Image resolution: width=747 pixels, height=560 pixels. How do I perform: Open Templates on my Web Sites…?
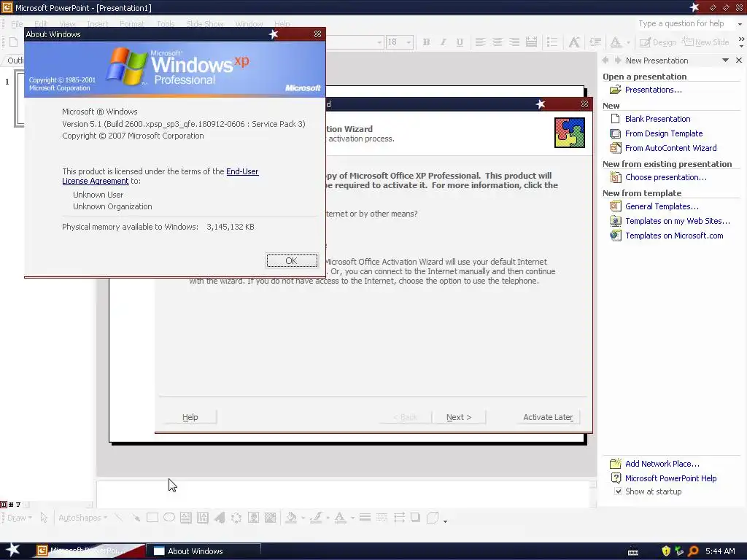(x=678, y=221)
